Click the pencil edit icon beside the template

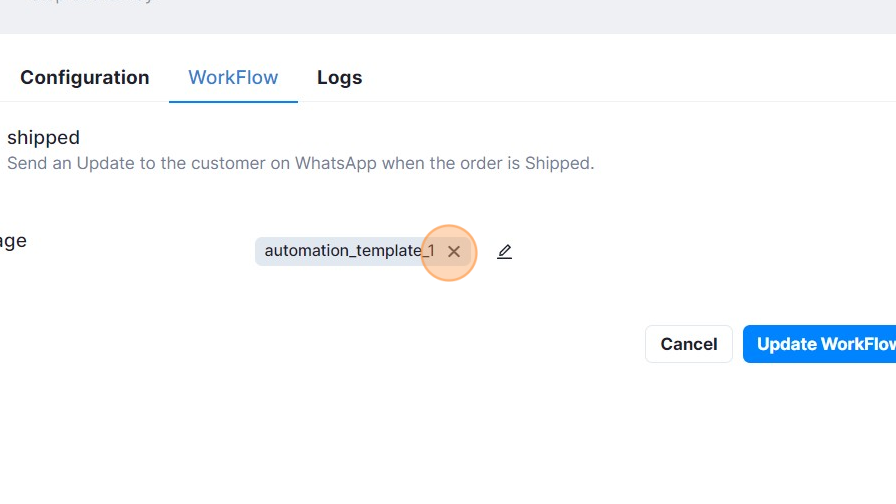[x=504, y=251]
